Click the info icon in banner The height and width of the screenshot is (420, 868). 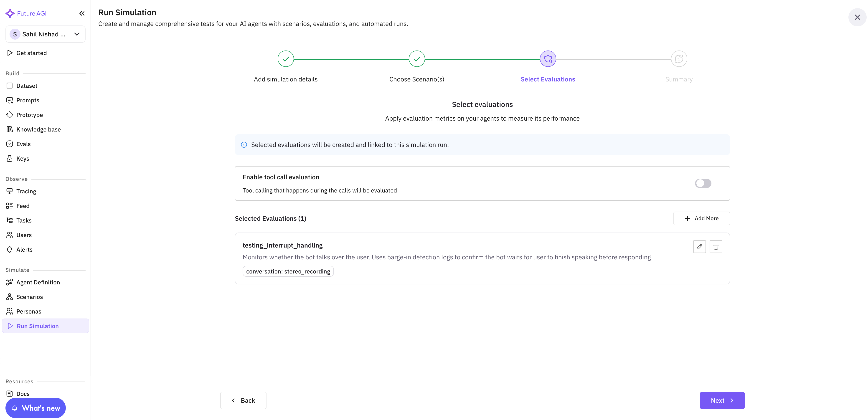click(244, 145)
